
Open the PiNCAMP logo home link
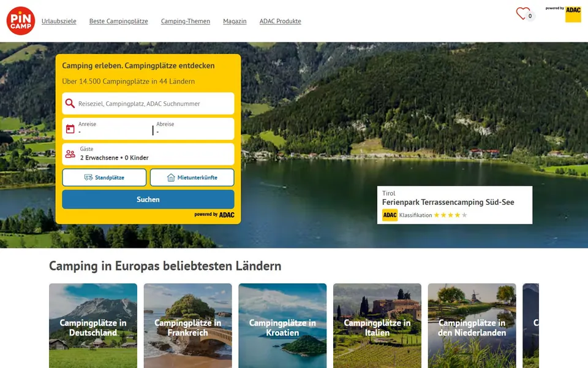point(21,21)
